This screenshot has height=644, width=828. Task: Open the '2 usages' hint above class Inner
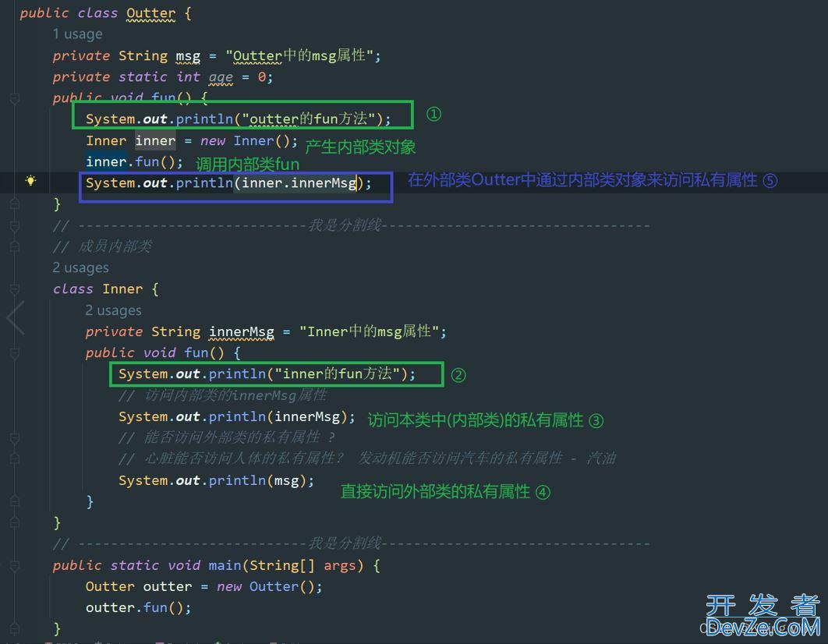pos(81,268)
